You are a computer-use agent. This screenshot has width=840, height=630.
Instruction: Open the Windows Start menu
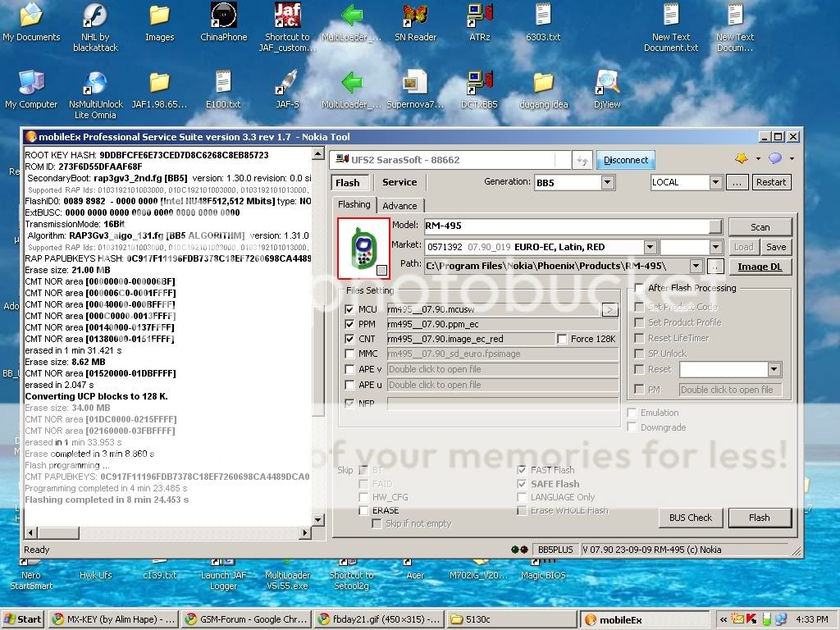[22, 619]
